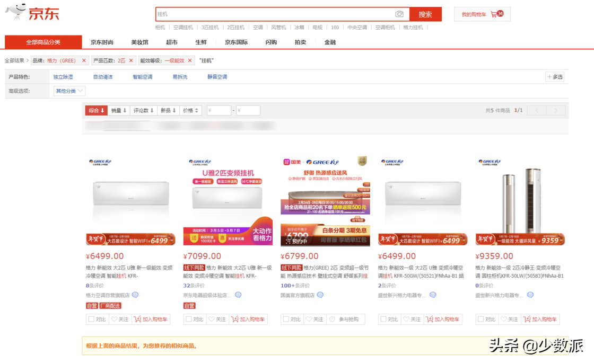Tick compare checkbox for ¥9359 product
The width and height of the screenshot is (594, 364).
point(481,319)
